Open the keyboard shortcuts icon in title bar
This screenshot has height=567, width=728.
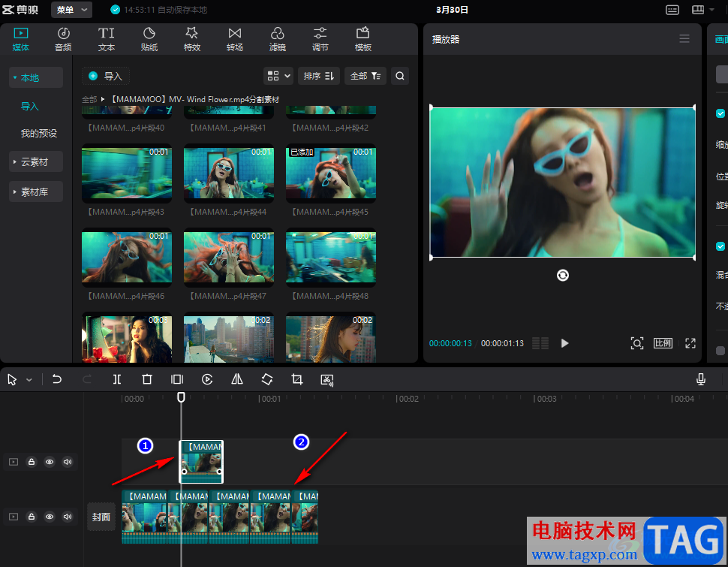[672, 10]
